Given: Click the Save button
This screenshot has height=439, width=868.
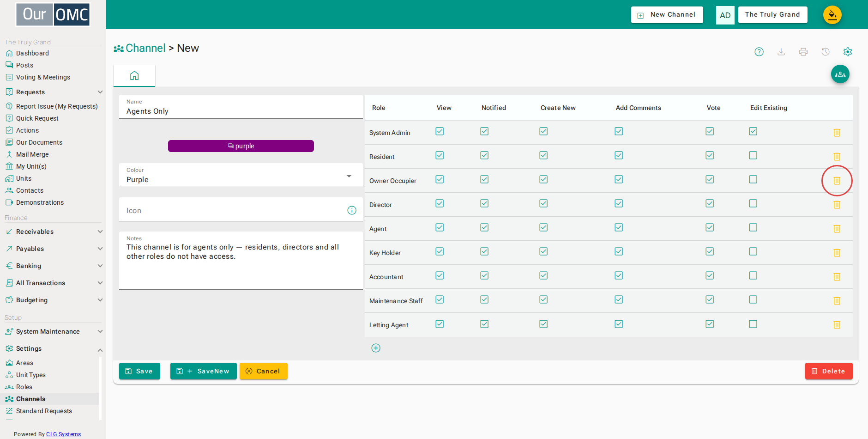Looking at the screenshot, I should tap(139, 371).
